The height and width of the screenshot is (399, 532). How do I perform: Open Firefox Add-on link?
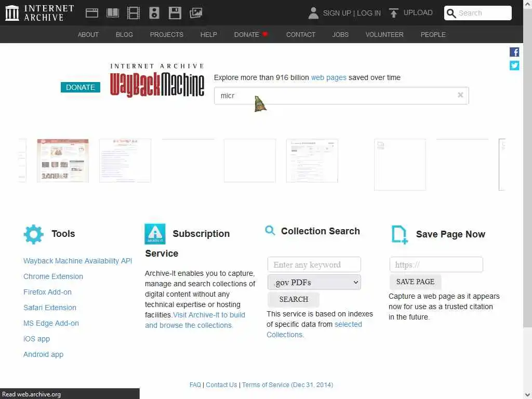coord(47,292)
